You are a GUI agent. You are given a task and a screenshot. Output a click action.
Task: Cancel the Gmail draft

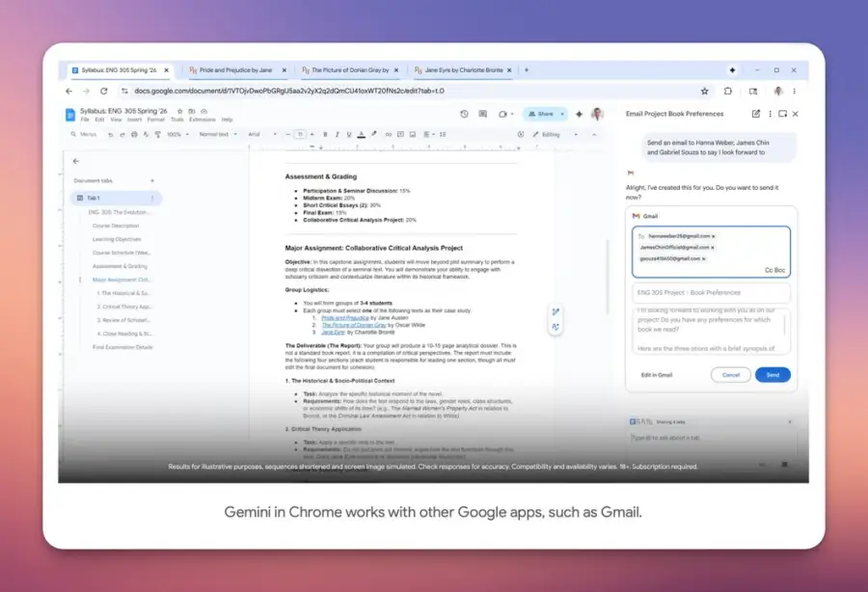point(731,375)
